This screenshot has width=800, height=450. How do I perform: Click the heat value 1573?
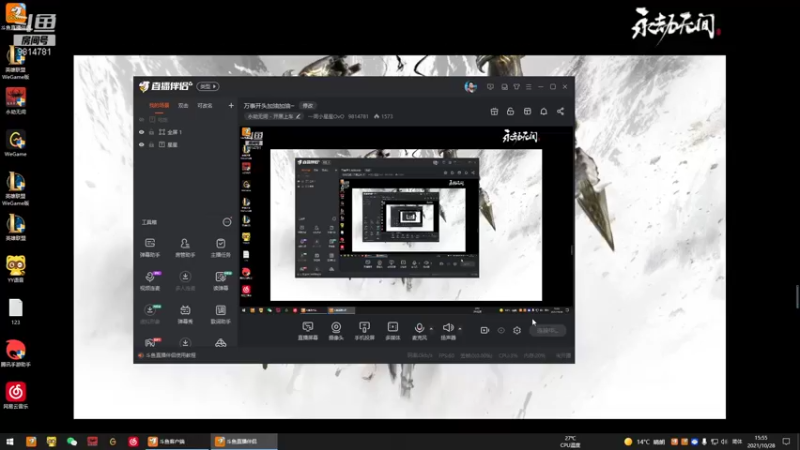[x=383, y=116]
